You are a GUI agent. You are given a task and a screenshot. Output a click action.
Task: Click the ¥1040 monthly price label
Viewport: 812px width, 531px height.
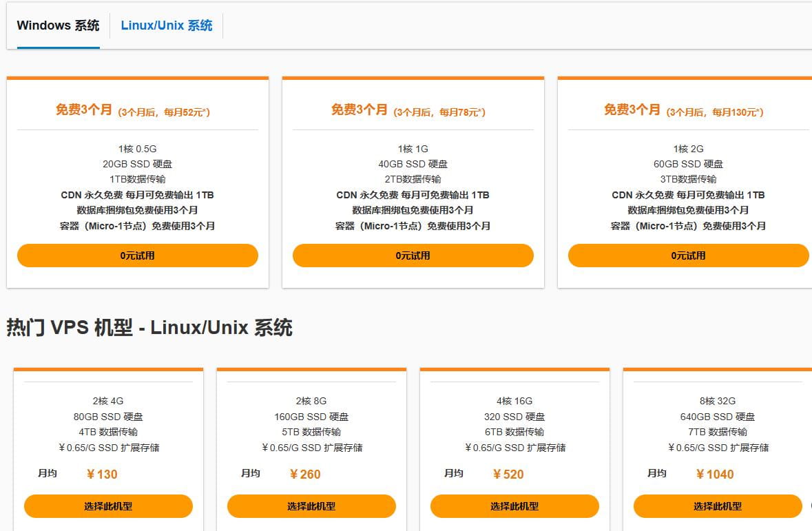(x=715, y=474)
